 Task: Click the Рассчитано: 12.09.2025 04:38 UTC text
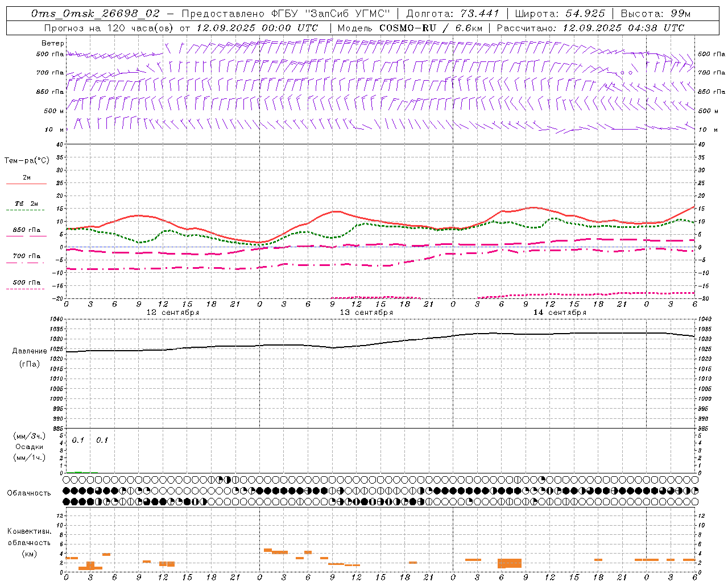click(590, 28)
